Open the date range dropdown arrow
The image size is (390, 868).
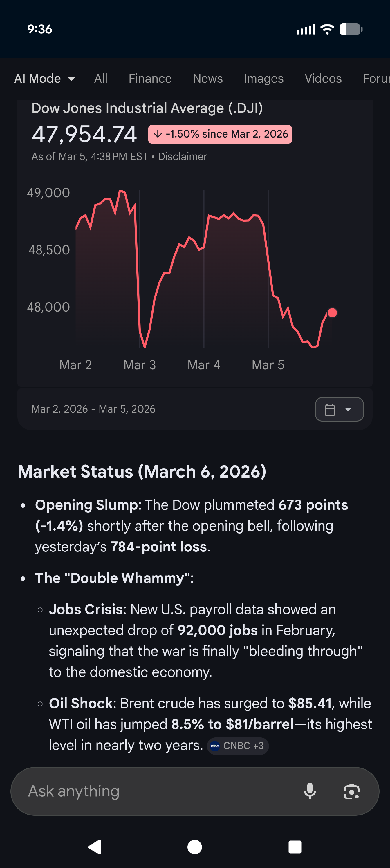point(348,409)
